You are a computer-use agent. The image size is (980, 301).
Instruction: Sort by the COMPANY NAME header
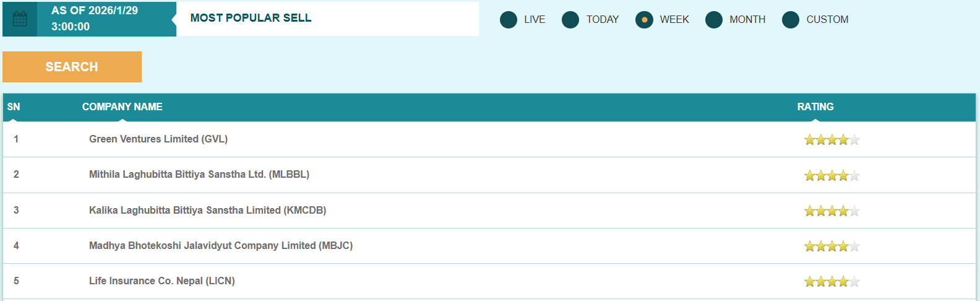pyautogui.click(x=122, y=107)
